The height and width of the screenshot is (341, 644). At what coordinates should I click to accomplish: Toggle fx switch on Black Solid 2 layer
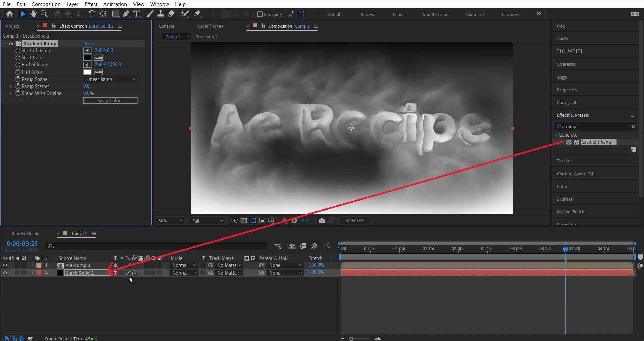[134, 273]
